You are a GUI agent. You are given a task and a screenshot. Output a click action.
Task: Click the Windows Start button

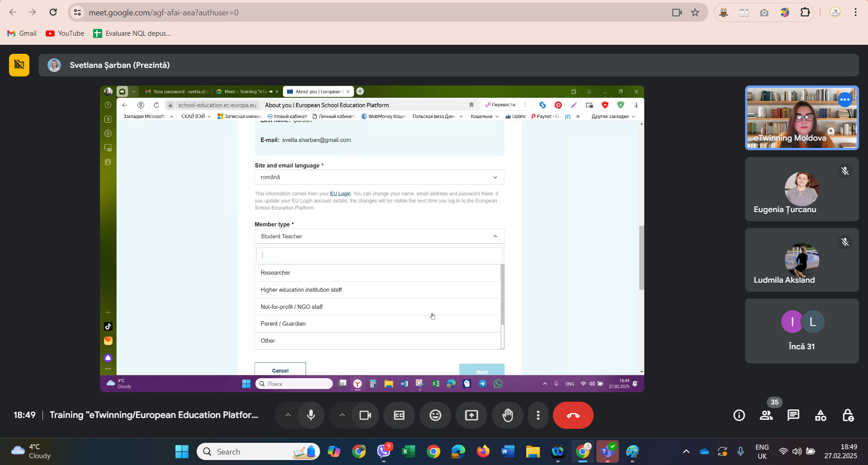[182, 451]
